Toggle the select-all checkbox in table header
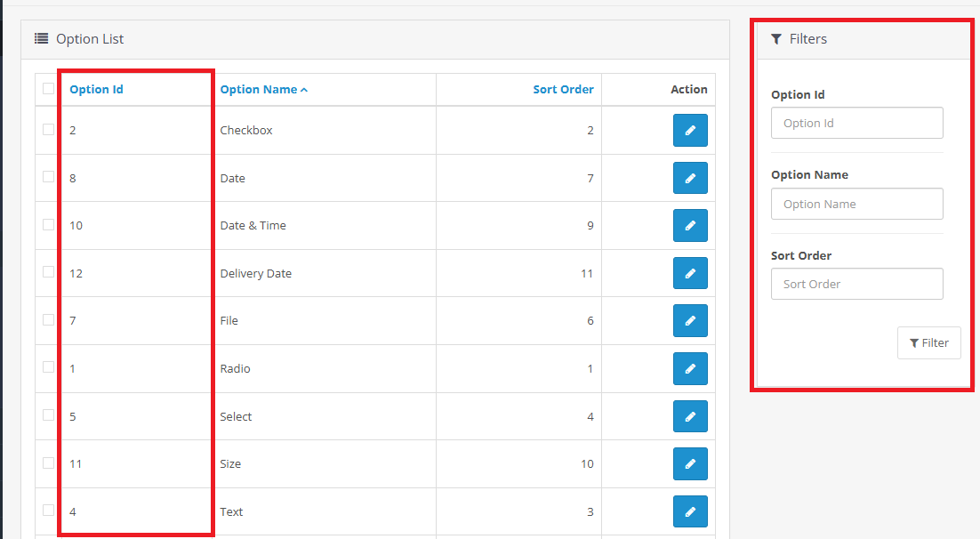The height and width of the screenshot is (539, 980). pyautogui.click(x=48, y=88)
